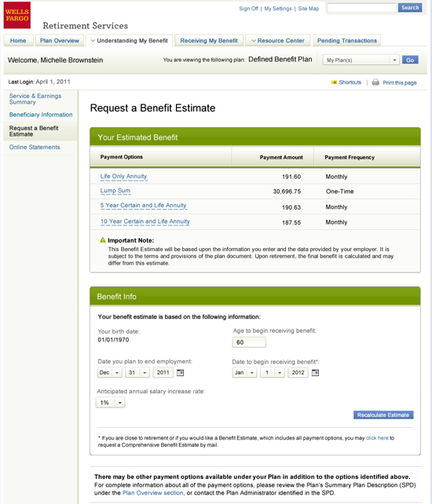This screenshot has width=432, height=504.
Task: Click the Important Note warning icon
Action: (103, 239)
